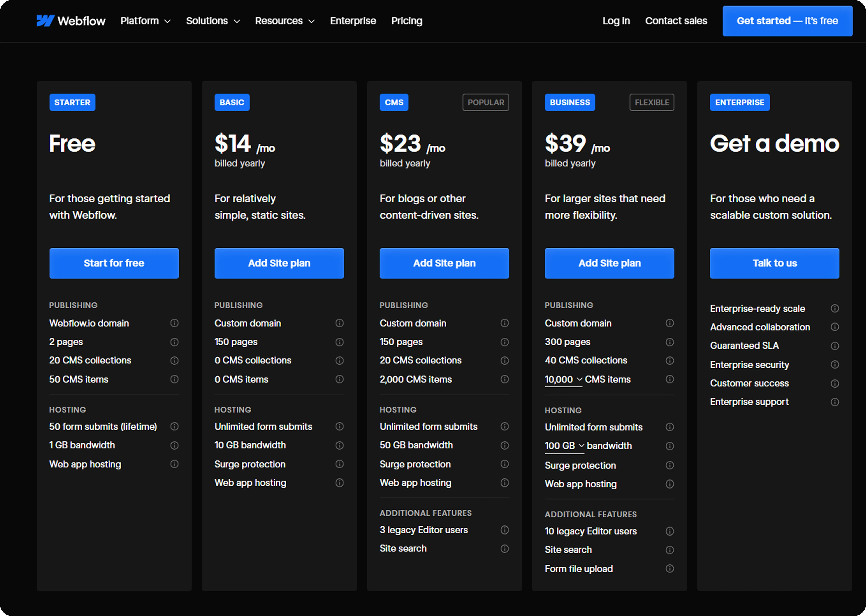
Task: Show info for 300 pages
Action: click(670, 342)
